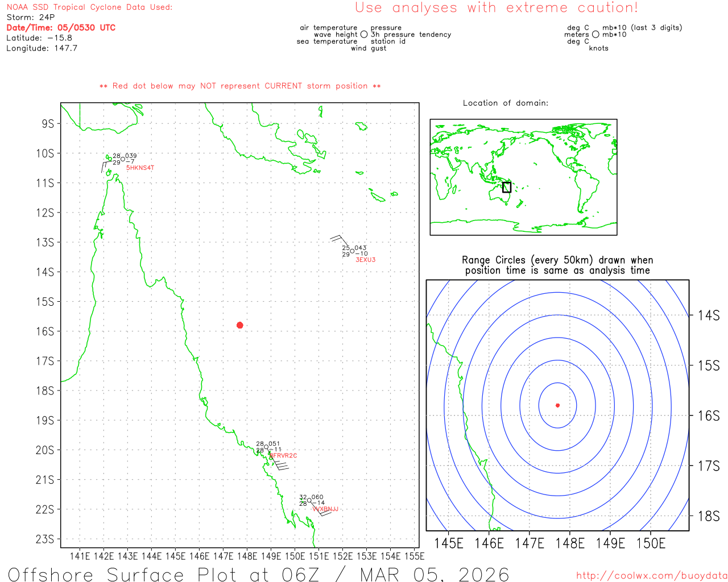Screen dimensions: 728x582
Task: Click pressure tendency '-11' at station BFRVR2C
Action: click(276, 450)
